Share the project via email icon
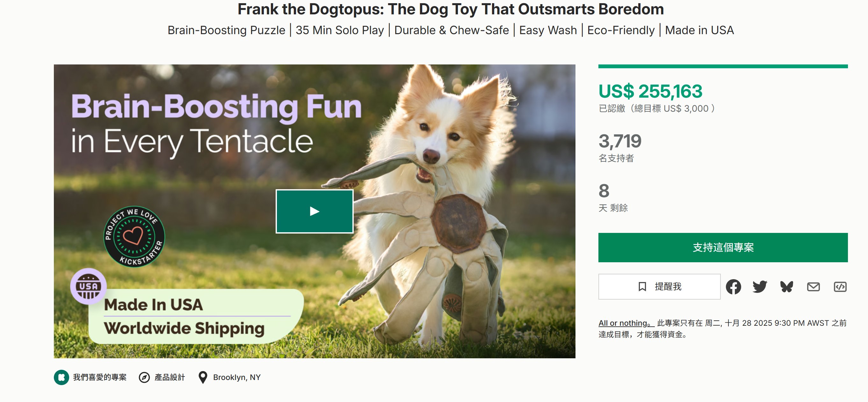This screenshot has width=868, height=402. pos(813,287)
